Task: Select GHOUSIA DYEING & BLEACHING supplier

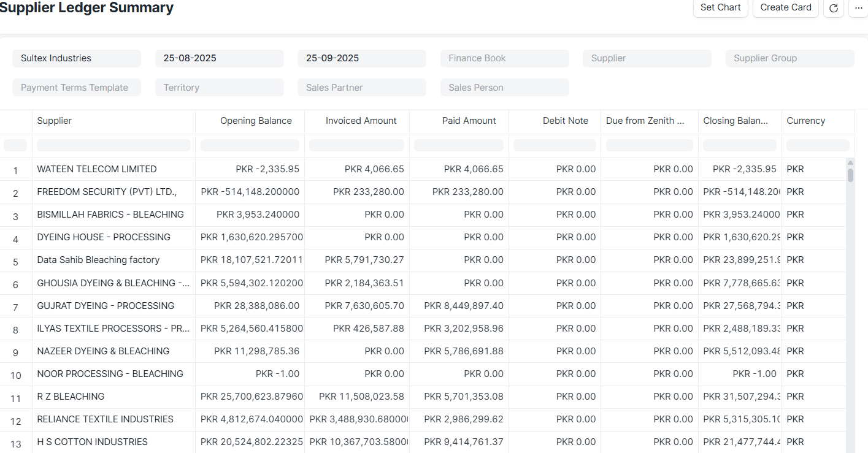Action: pos(113,283)
